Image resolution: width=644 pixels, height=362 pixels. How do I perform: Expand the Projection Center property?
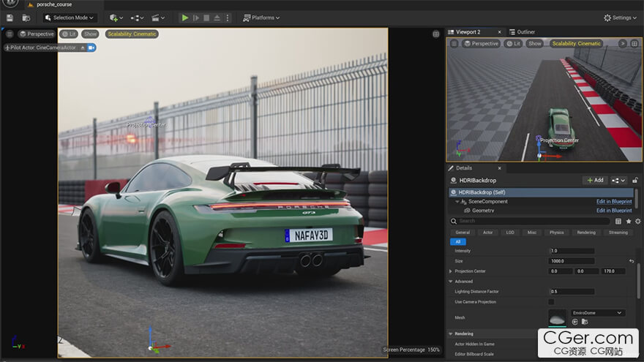coord(451,271)
